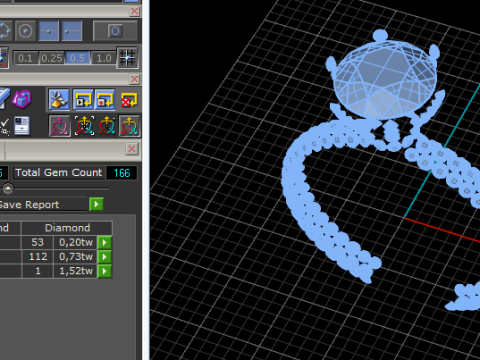The height and width of the screenshot is (360, 480).
Task: Click the Total Gem Count label
Action: (59, 173)
